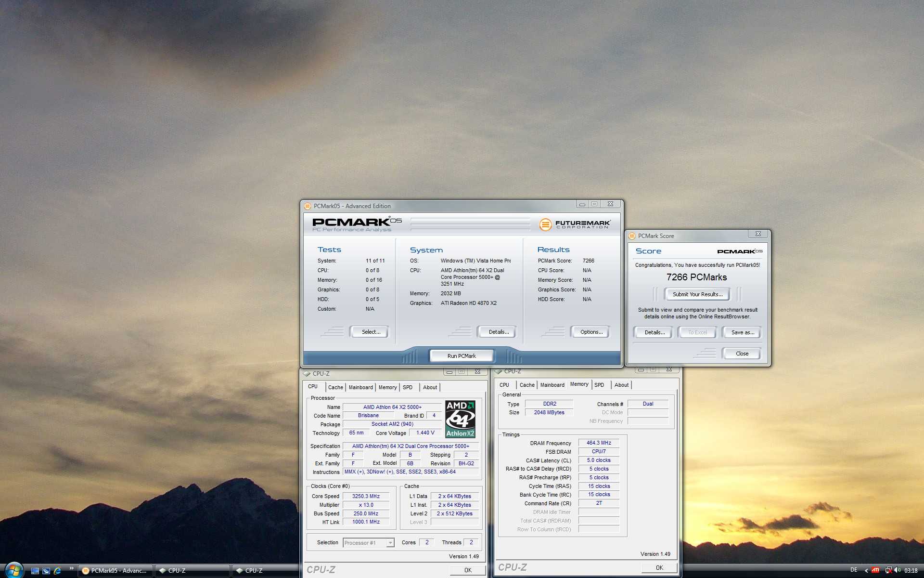Open ATI Catalyst tray icon
This screenshot has width=924, height=578.
[x=875, y=570]
